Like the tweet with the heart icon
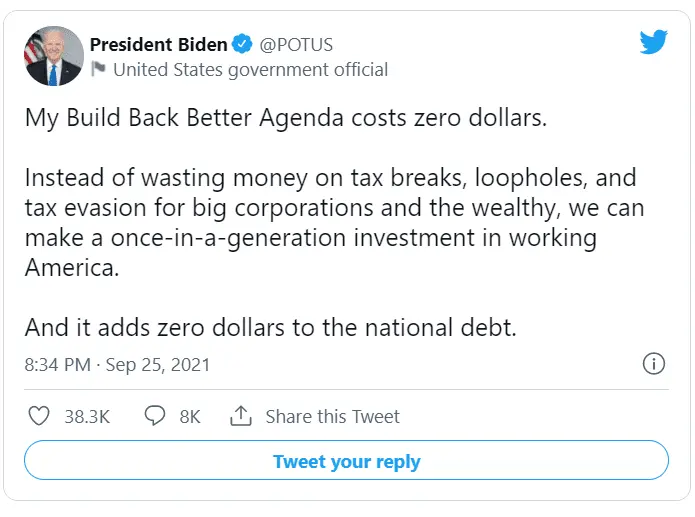695x517 pixels. (x=40, y=416)
